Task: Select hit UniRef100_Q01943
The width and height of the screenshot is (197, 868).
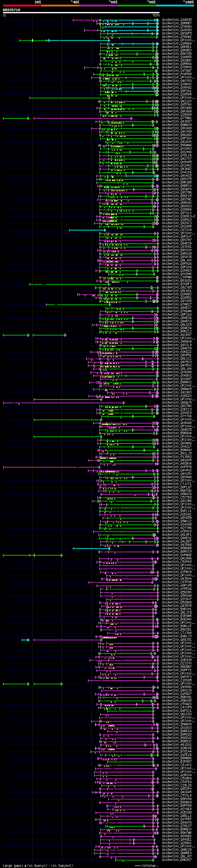Action: [177, 149]
